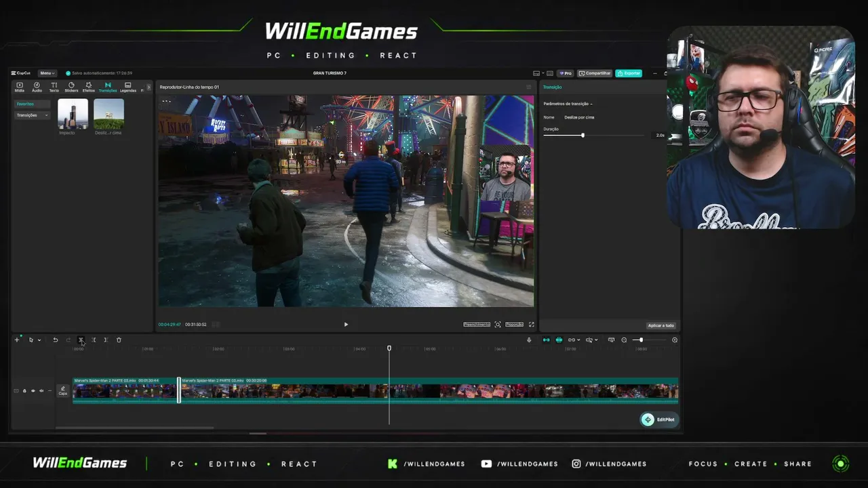Expand the Transições category dropdown
The height and width of the screenshot is (488, 868).
pyautogui.click(x=32, y=115)
